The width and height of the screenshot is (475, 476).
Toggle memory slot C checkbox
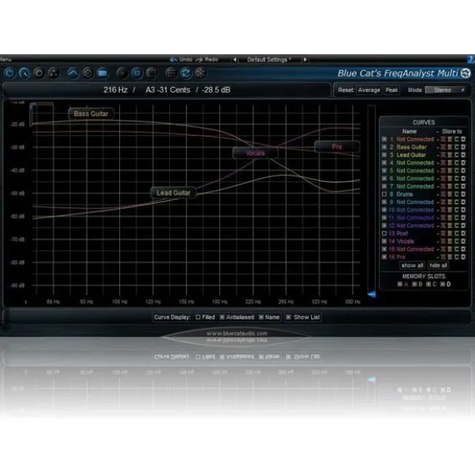(428, 284)
